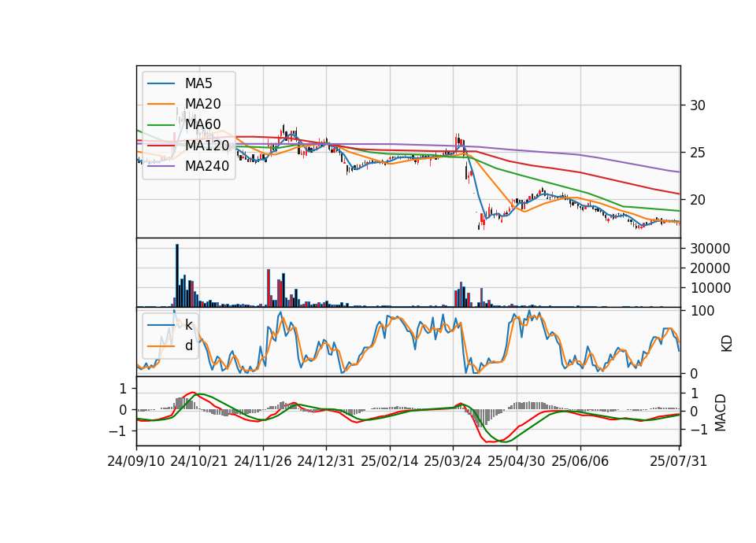The width and height of the screenshot is (756, 543).
Task: Click the 25/03/24 date axis label
Action: tap(453, 461)
